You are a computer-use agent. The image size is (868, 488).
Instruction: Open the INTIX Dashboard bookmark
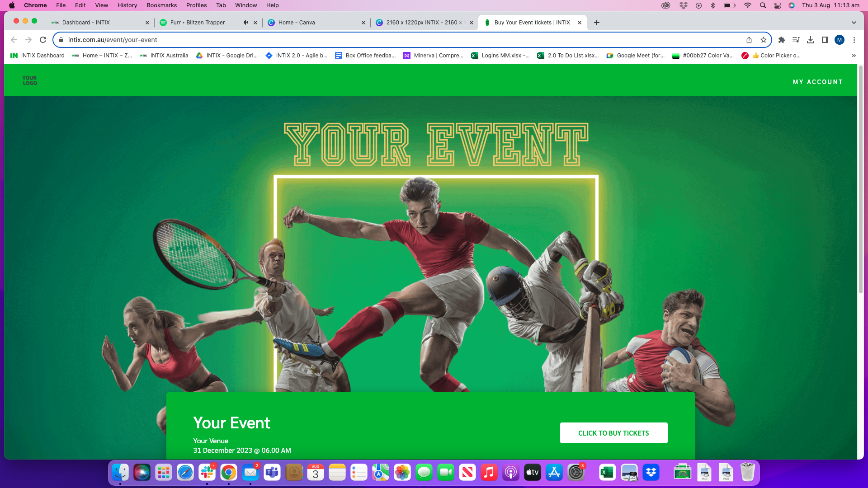38,56
